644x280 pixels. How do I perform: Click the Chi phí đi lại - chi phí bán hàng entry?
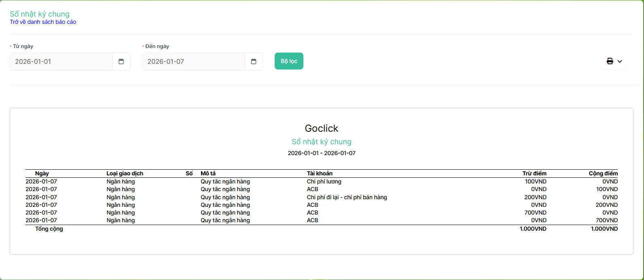click(347, 197)
